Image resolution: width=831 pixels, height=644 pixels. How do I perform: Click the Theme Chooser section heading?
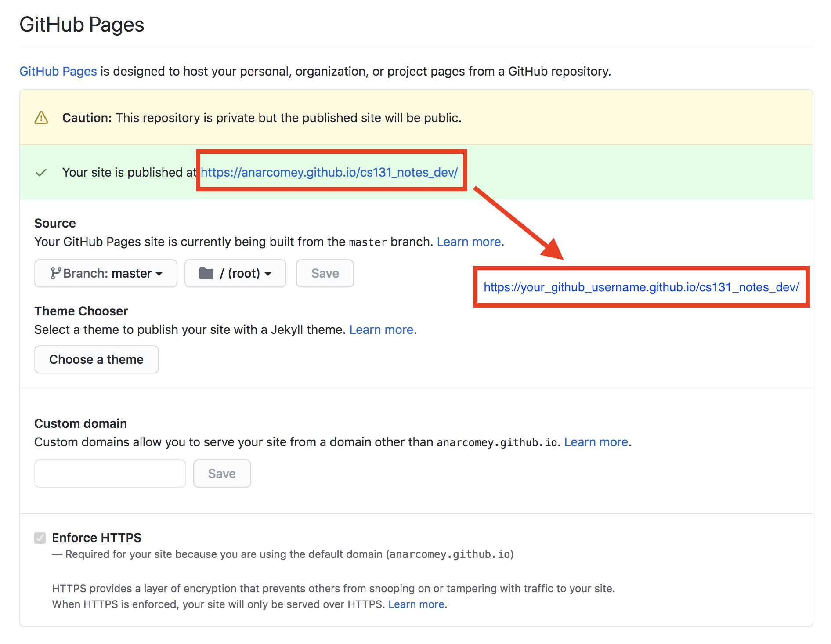(x=81, y=311)
